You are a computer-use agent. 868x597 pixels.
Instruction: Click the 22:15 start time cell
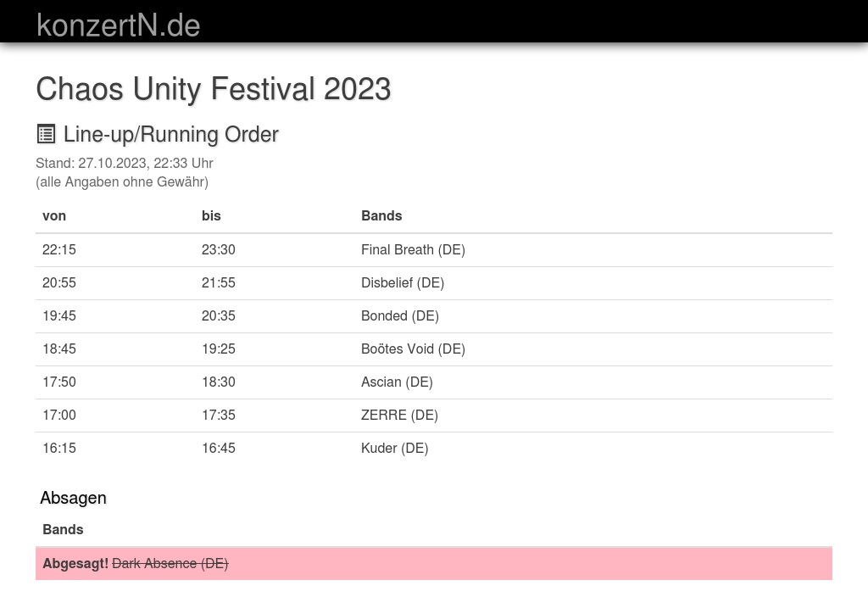point(59,249)
